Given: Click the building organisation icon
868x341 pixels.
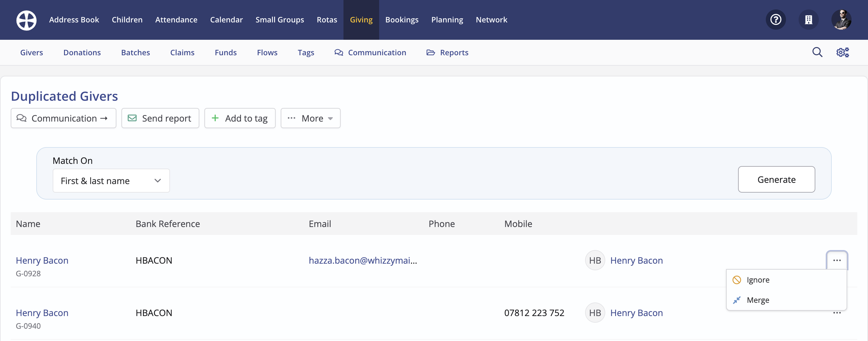Looking at the screenshot, I should click(808, 20).
